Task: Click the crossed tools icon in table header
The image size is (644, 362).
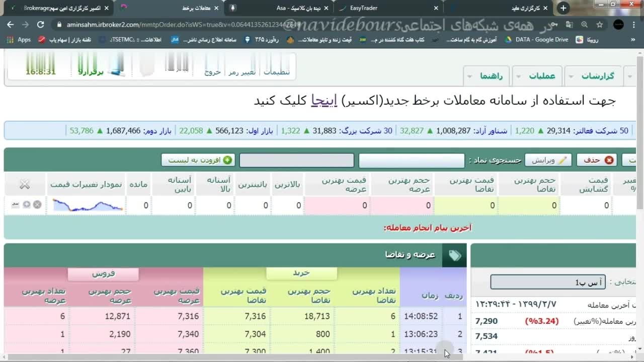Action: point(25,185)
